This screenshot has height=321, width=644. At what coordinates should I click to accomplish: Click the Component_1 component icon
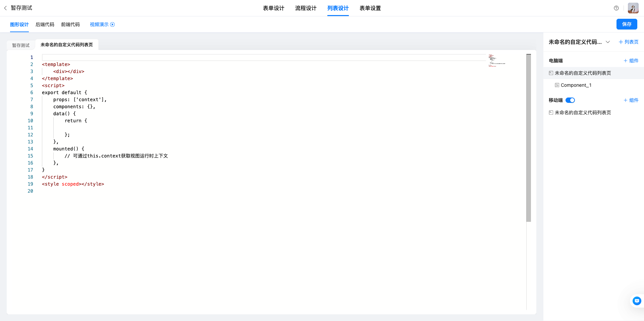click(557, 85)
